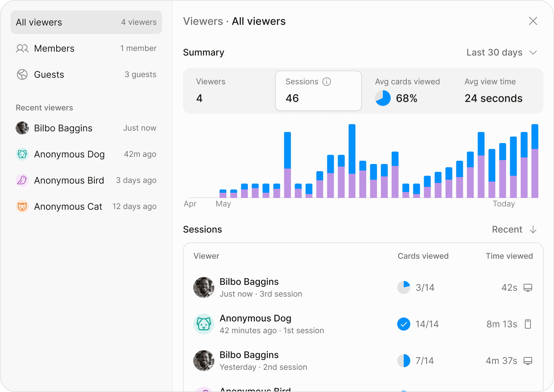Click Bilbo Baggins avatar in Just now session
This screenshot has height=392, width=554.
click(x=204, y=287)
